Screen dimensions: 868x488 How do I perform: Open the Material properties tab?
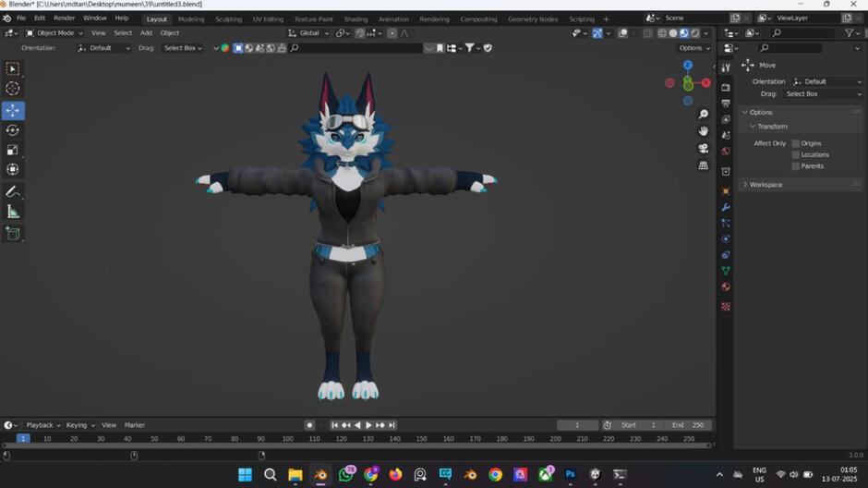726,287
